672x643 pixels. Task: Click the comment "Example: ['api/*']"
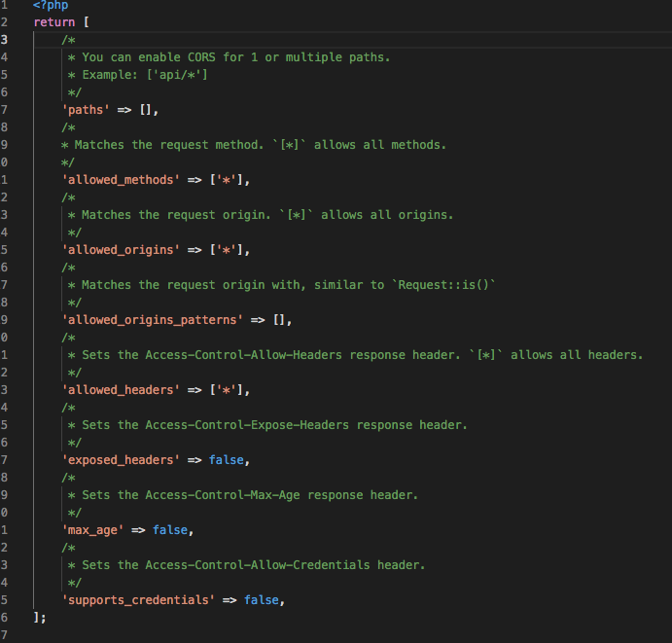coord(145,75)
